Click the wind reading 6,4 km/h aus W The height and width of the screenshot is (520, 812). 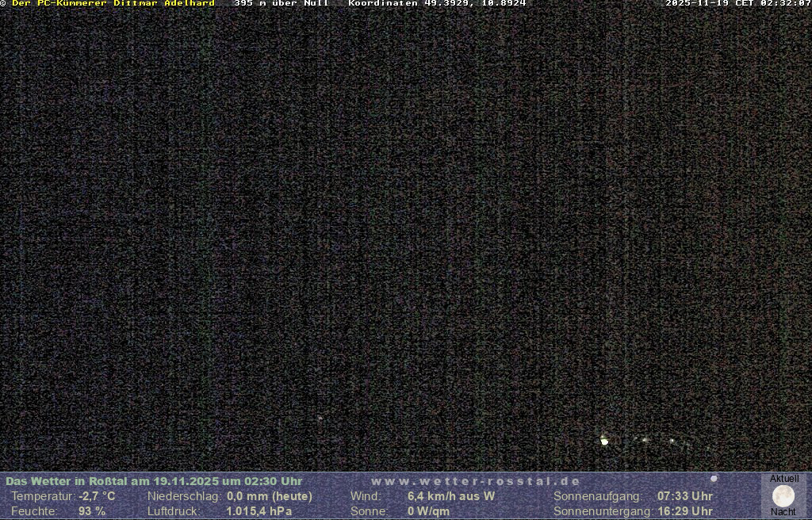click(451, 496)
